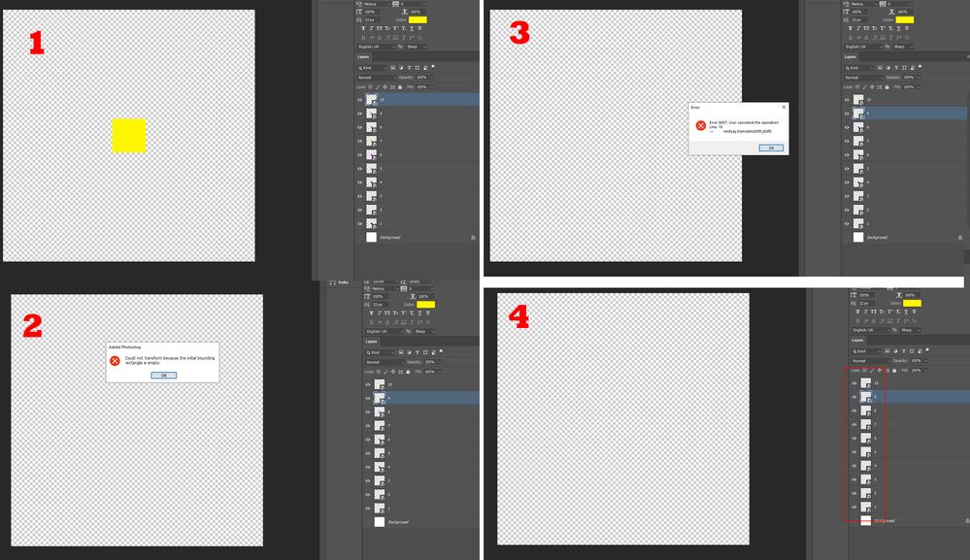Viewport: 970px width, 560px height.
Task: Enable Subscript in screenshot 1's Character panel
Action: click(x=403, y=28)
